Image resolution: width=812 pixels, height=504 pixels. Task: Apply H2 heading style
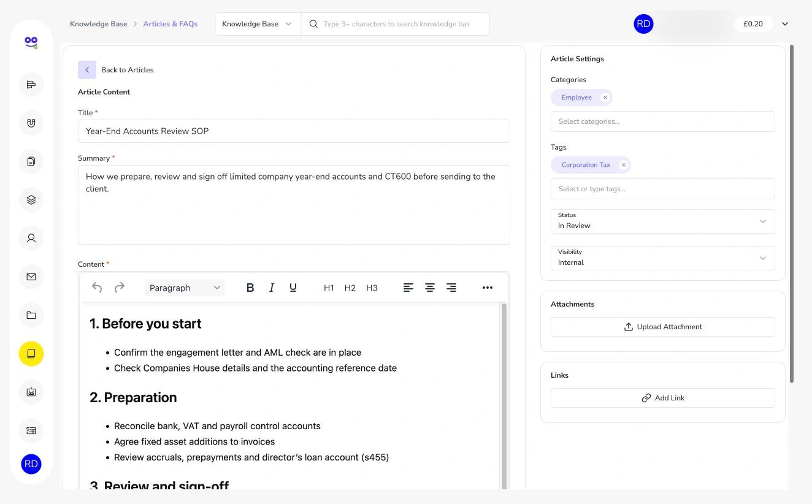coord(350,288)
